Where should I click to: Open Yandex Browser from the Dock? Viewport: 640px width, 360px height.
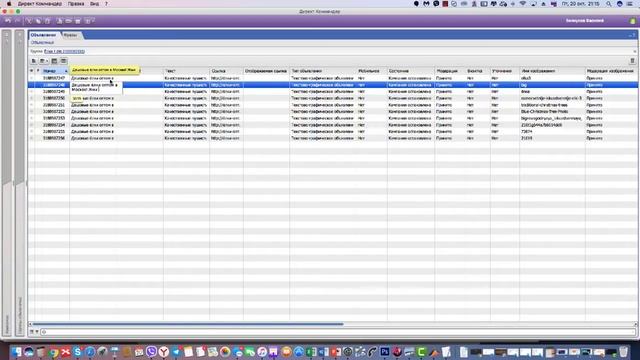(x=164, y=352)
